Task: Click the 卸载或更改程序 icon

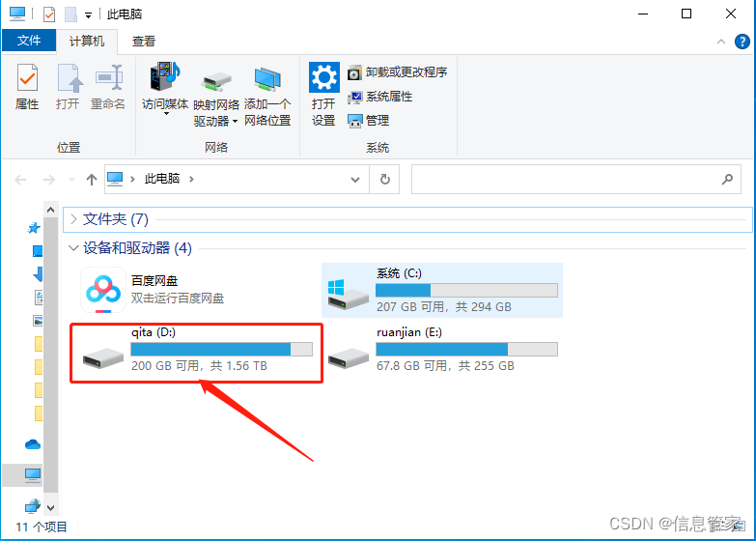Action: point(354,72)
